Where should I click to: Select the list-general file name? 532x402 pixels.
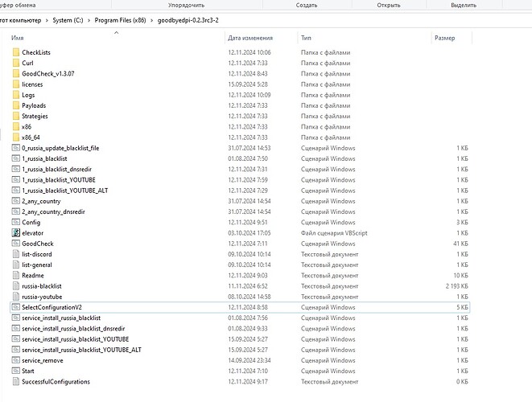pos(37,265)
